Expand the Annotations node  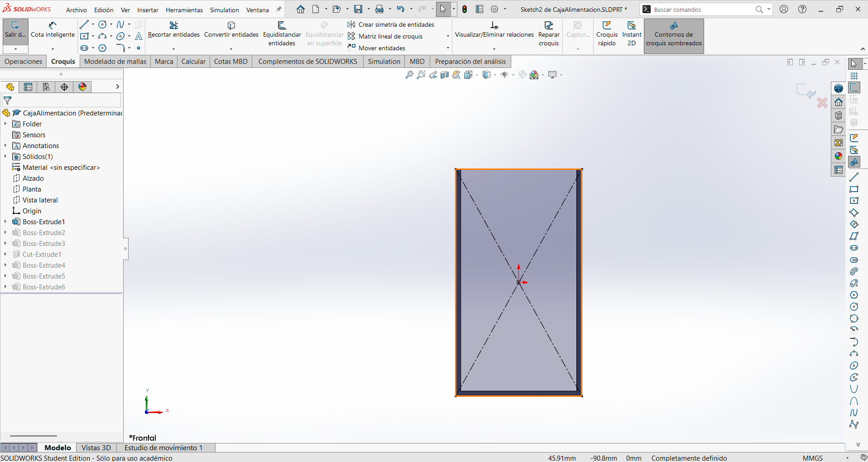tap(5, 145)
